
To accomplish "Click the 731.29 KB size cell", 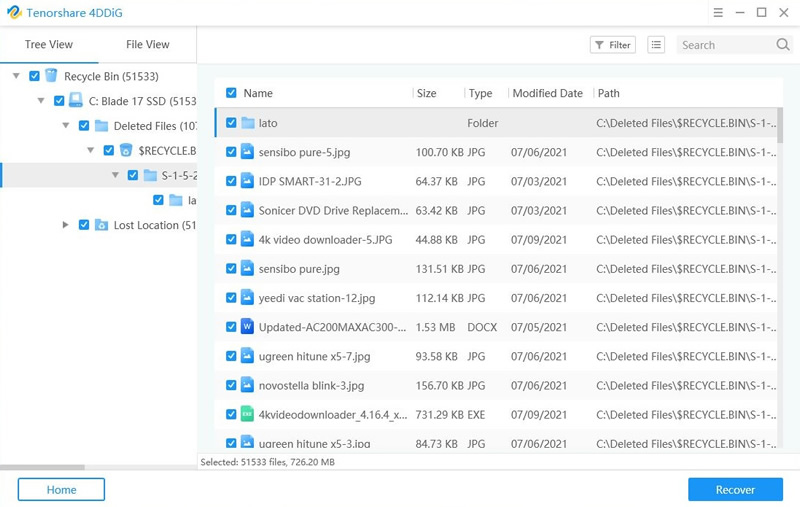I will (439, 415).
